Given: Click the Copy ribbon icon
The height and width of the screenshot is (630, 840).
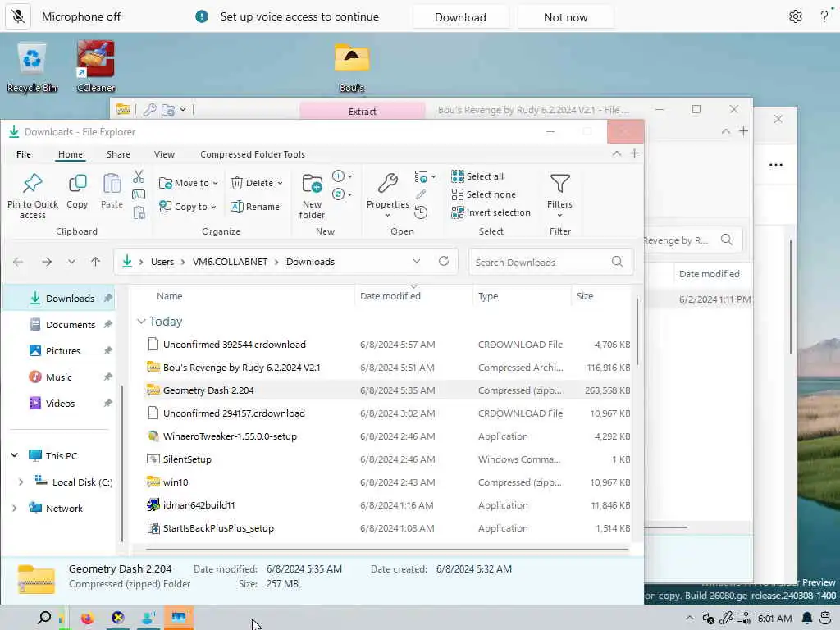Looking at the screenshot, I should coord(77,184).
